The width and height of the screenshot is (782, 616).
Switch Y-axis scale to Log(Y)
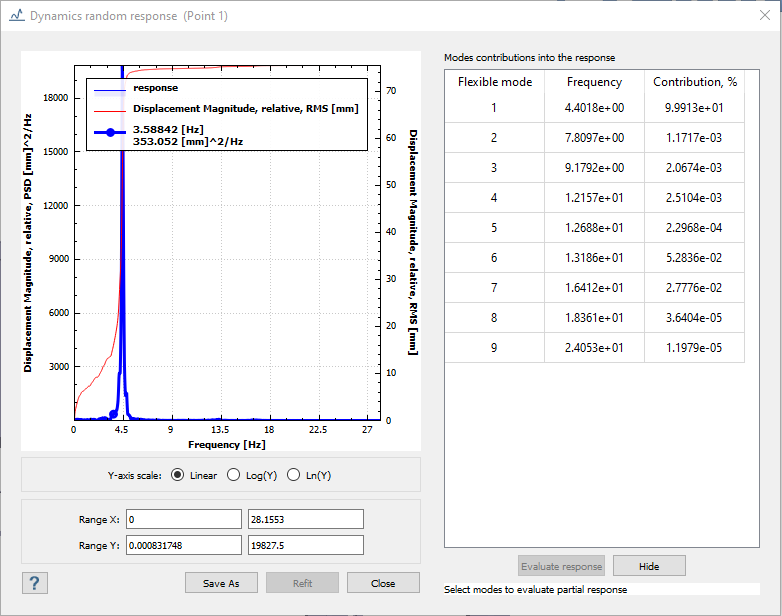coord(234,475)
